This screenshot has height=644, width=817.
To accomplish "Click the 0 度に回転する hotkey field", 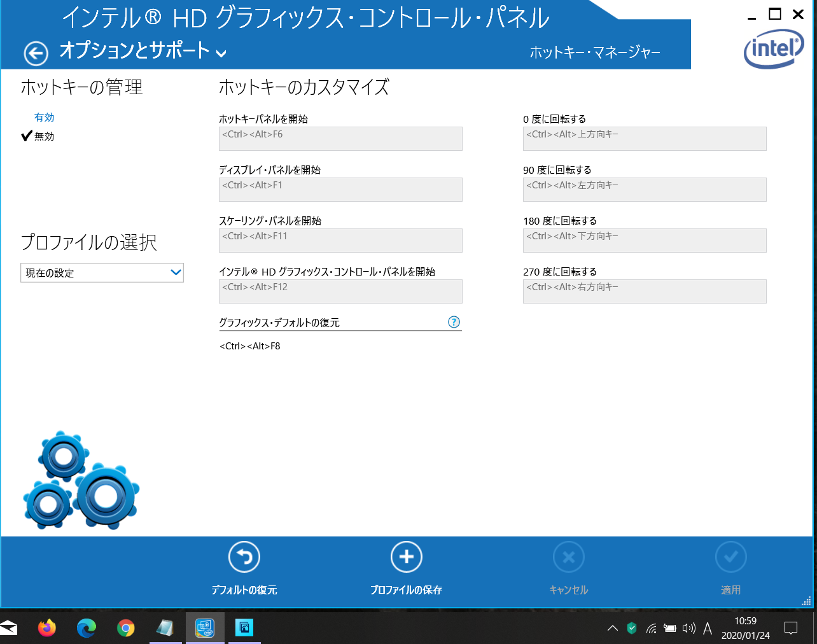I will [645, 139].
